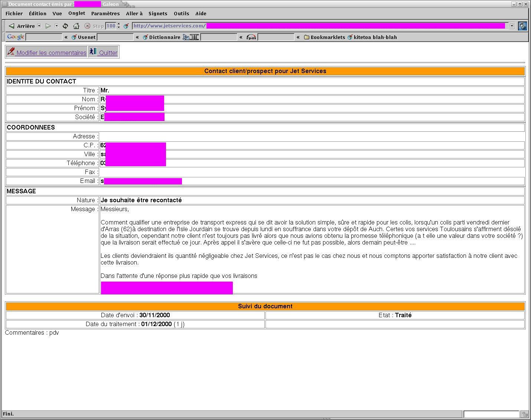Collapse the fpm search with « arrow
This screenshot has width=531, height=420.
click(298, 37)
